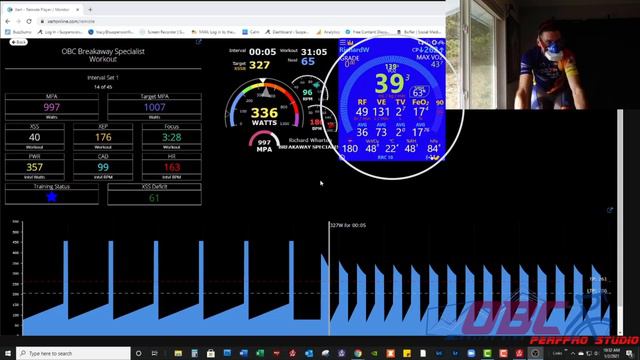
Task: Close the Remote Player browser tab
Action: [78, 9]
